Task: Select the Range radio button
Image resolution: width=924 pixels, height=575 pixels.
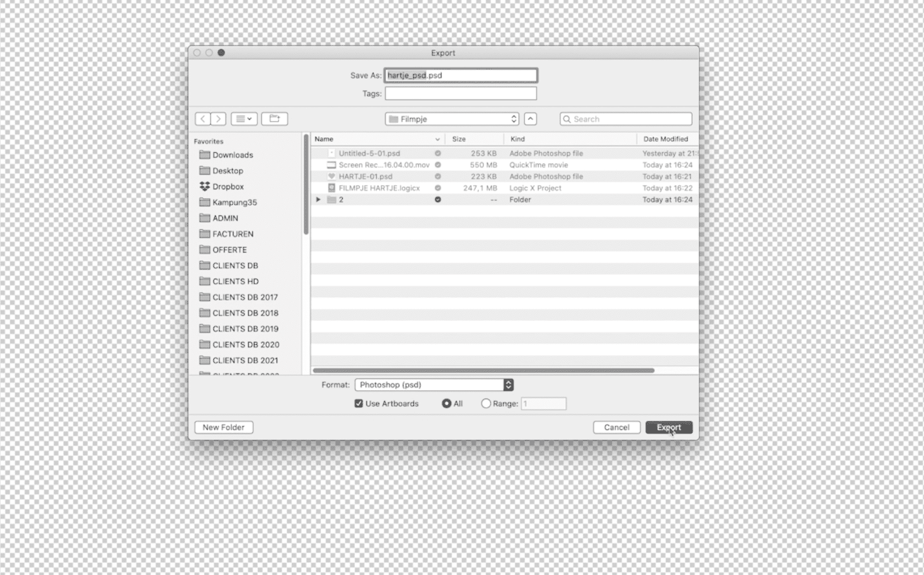Action: click(x=486, y=404)
